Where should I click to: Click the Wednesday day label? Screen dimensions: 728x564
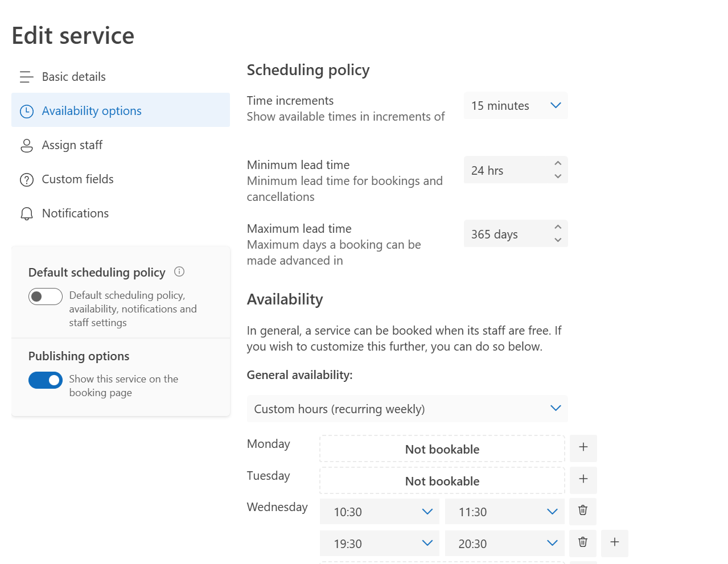(x=277, y=507)
